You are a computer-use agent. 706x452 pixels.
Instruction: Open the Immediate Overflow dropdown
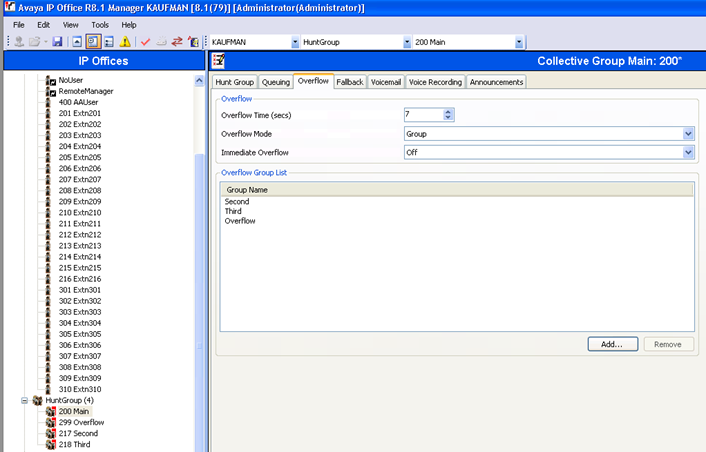[688, 153]
